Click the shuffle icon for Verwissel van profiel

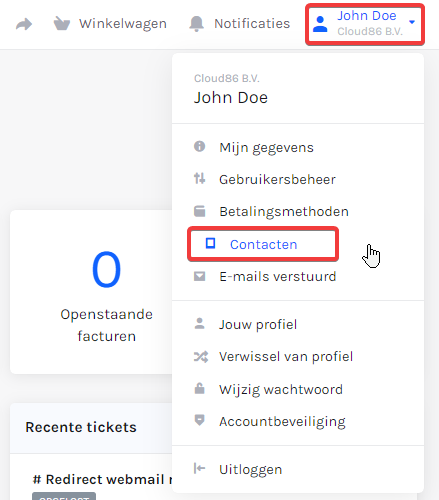tap(201, 357)
